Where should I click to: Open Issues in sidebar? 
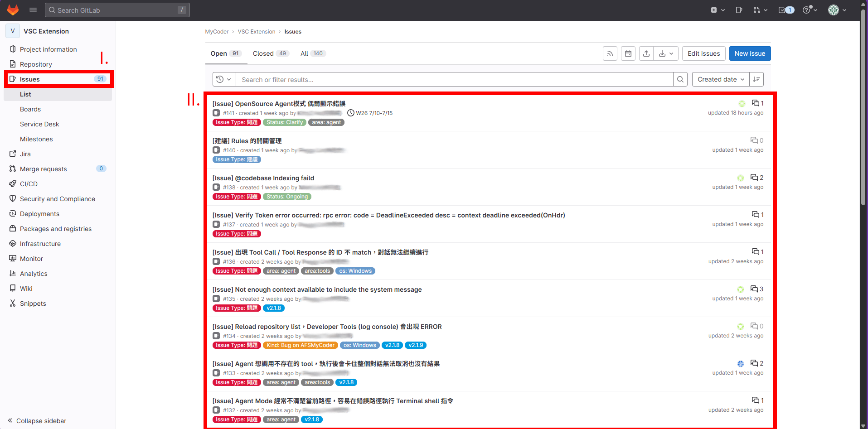58,79
